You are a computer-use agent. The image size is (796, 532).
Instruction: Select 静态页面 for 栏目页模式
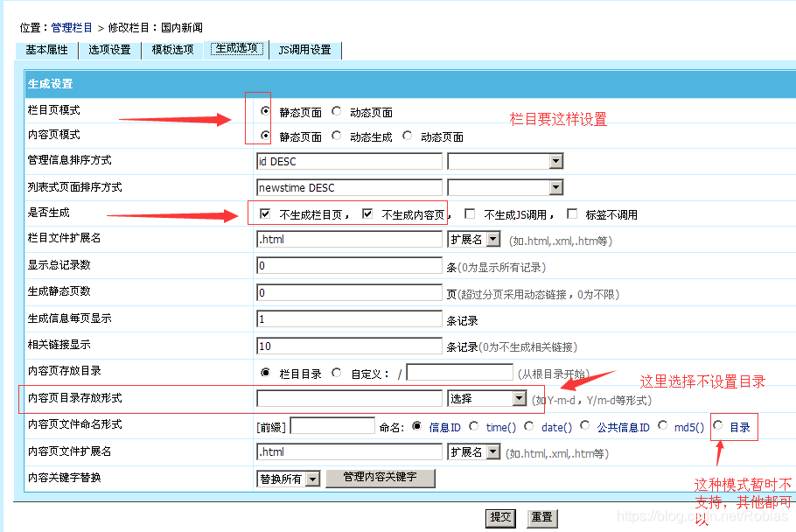point(265,110)
